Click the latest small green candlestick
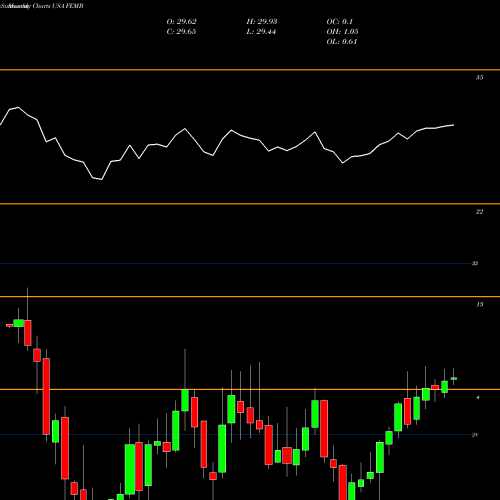 tap(454, 379)
